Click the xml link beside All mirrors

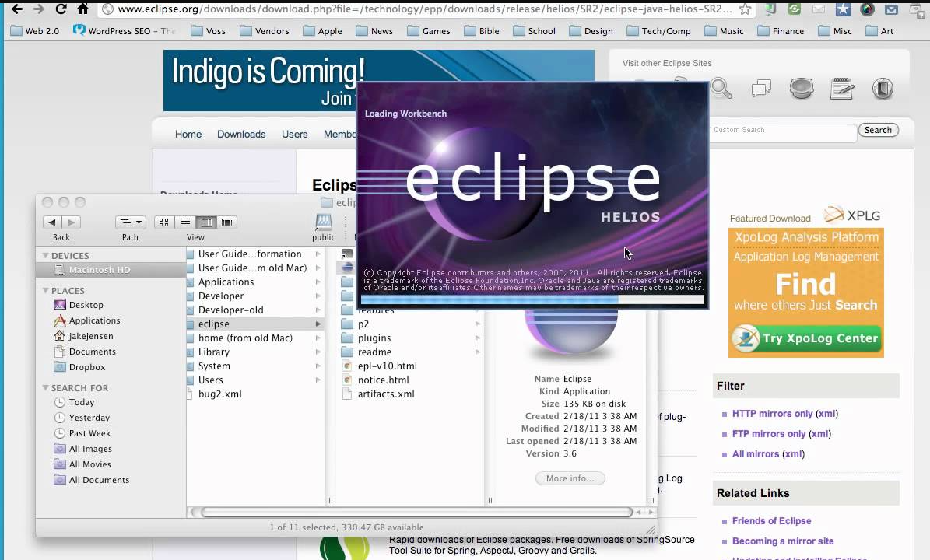tap(793, 454)
